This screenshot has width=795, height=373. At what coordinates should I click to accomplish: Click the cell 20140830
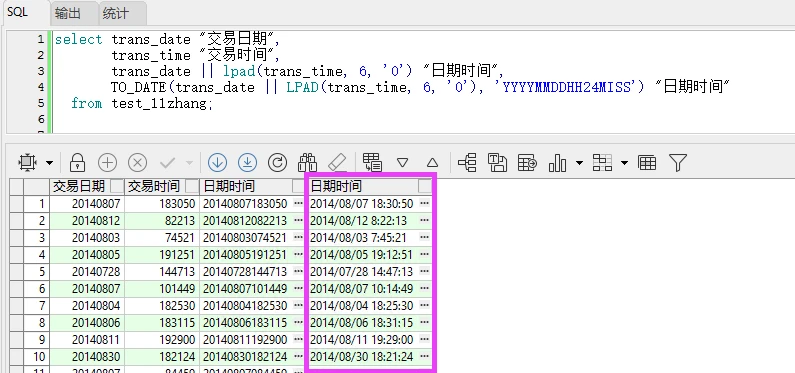click(x=87, y=356)
